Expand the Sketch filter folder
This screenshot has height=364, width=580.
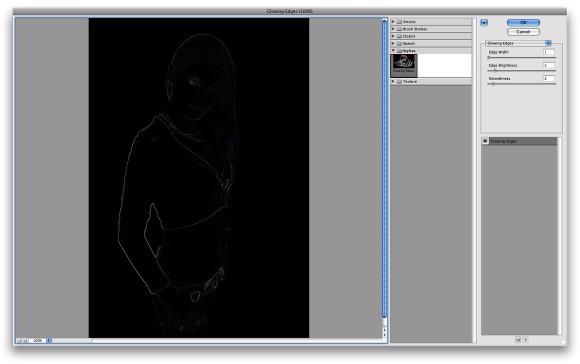coord(393,43)
